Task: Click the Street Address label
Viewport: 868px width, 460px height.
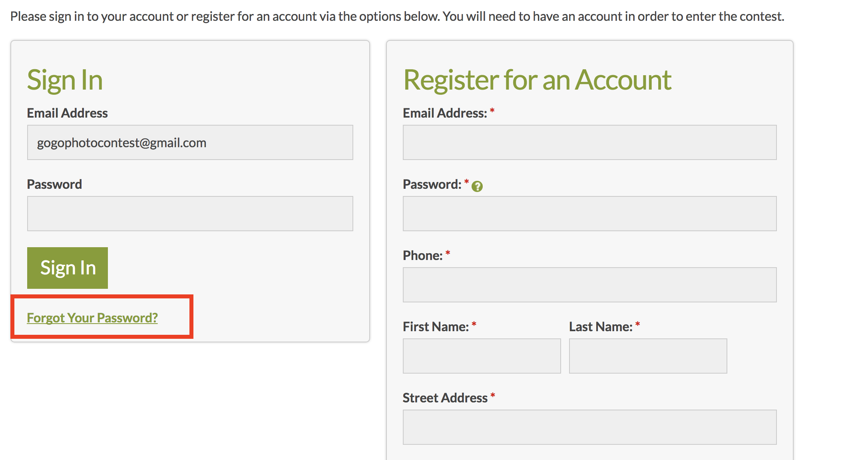Action: coord(445,398)
